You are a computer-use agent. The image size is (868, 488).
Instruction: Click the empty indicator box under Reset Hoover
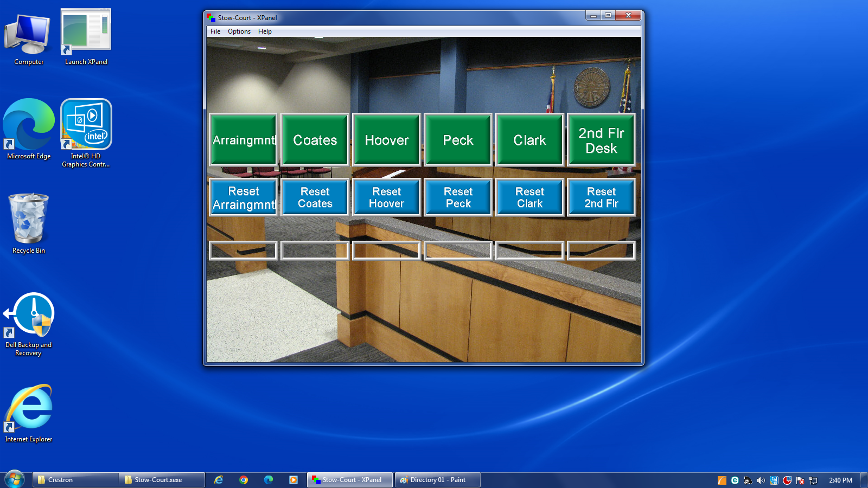pos(386,251)
